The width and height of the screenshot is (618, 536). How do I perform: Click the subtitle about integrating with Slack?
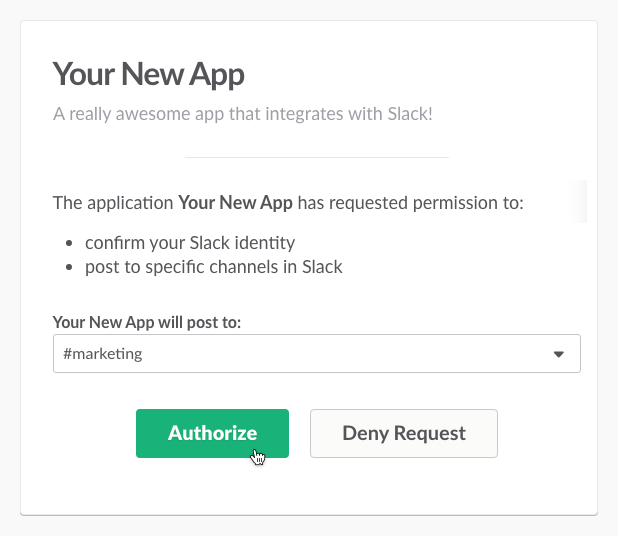click(242, 113)
